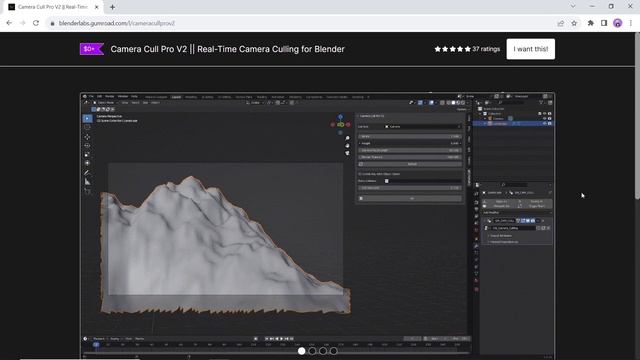
Task: Open the browser side panel icon
Action: (604, 23)
